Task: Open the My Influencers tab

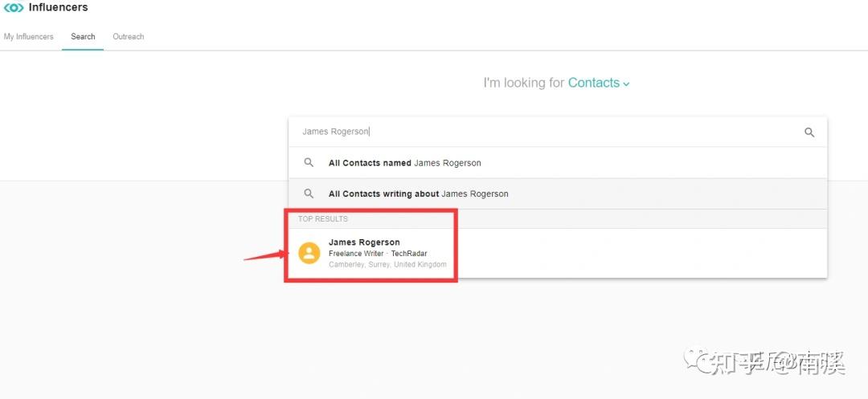Action: [29, 37]
